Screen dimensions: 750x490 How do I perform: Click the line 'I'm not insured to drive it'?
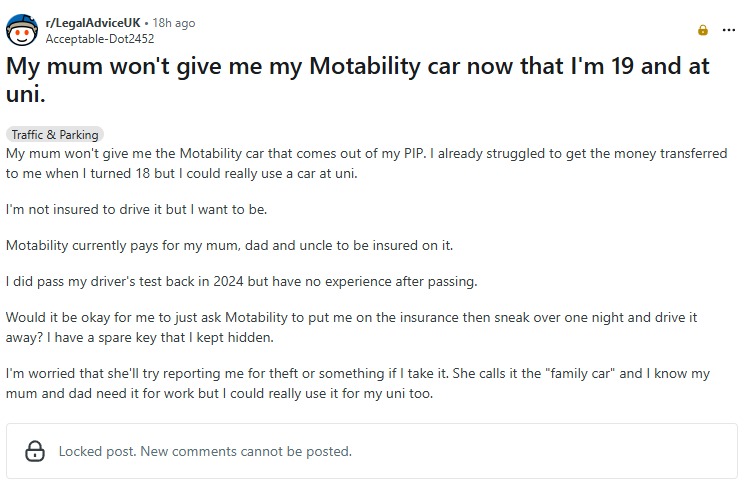(x=136, y=210)
